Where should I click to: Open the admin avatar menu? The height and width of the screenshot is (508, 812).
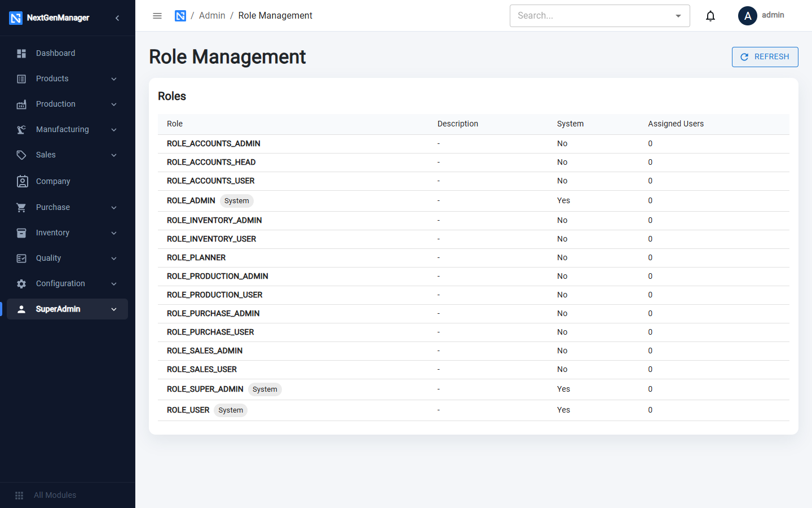748,16
